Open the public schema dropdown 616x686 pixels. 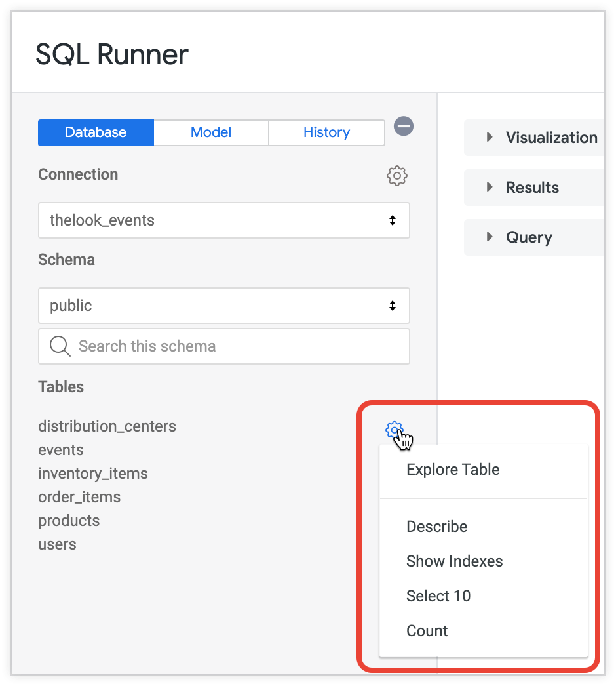coord(223,306)
